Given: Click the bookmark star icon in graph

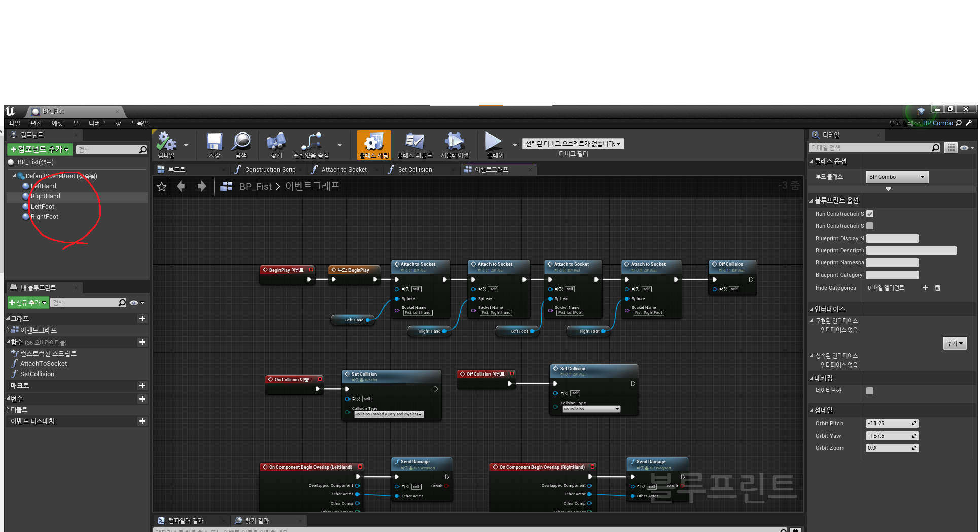Looking at the screenshot, I should click(162, 187).
